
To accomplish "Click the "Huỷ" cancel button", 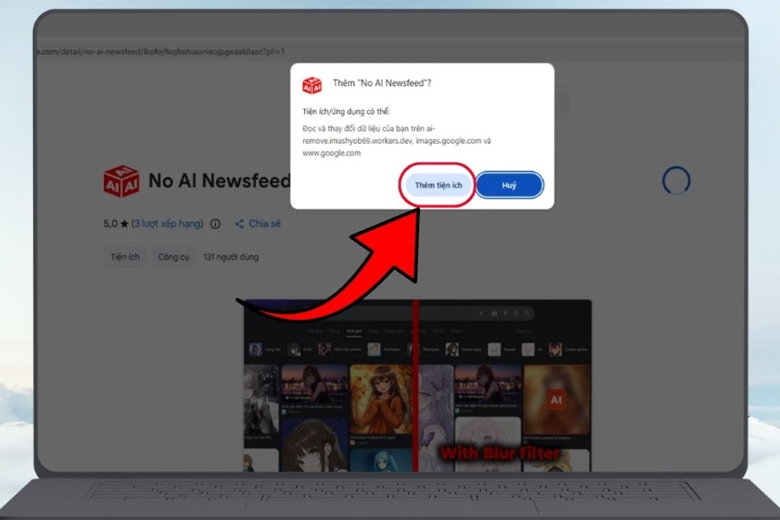I will point(509,185).
